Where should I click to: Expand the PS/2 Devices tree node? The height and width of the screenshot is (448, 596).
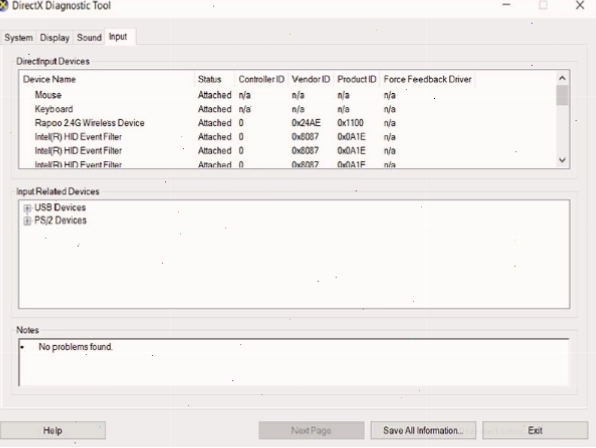tap(27, 221)
